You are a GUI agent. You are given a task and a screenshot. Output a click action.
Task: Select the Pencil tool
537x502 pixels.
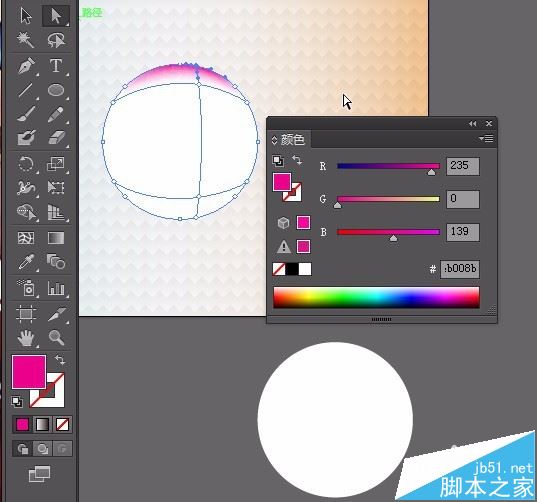pyautogui.click(x=56, y=114)
